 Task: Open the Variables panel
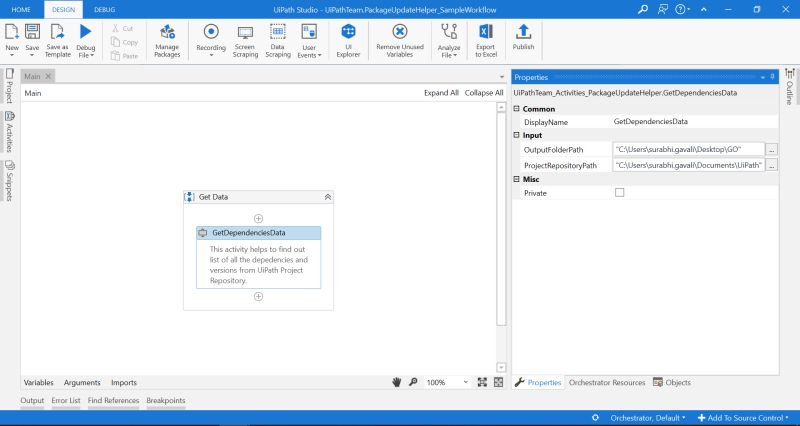[x=38, y=382]
